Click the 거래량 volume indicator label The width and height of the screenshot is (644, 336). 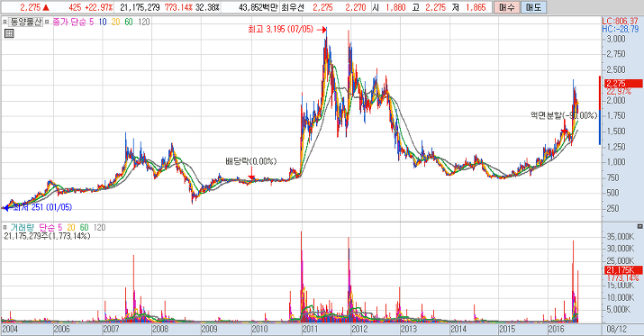23,227
